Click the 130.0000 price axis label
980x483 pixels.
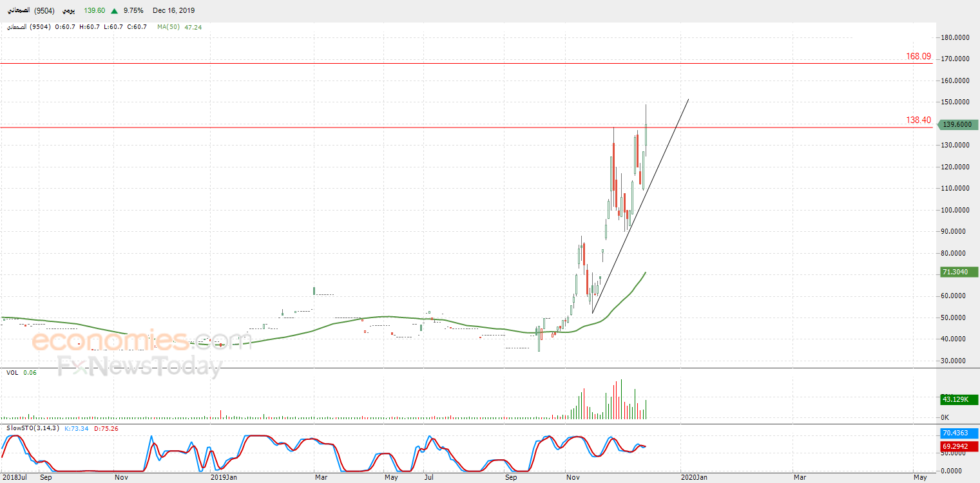(x=956, y=146)
